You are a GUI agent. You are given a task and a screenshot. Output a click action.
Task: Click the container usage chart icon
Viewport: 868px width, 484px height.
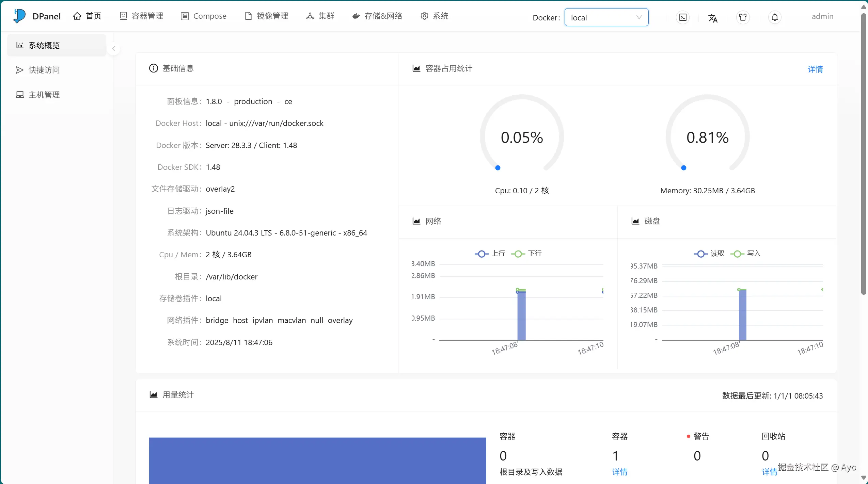[416, 68]
